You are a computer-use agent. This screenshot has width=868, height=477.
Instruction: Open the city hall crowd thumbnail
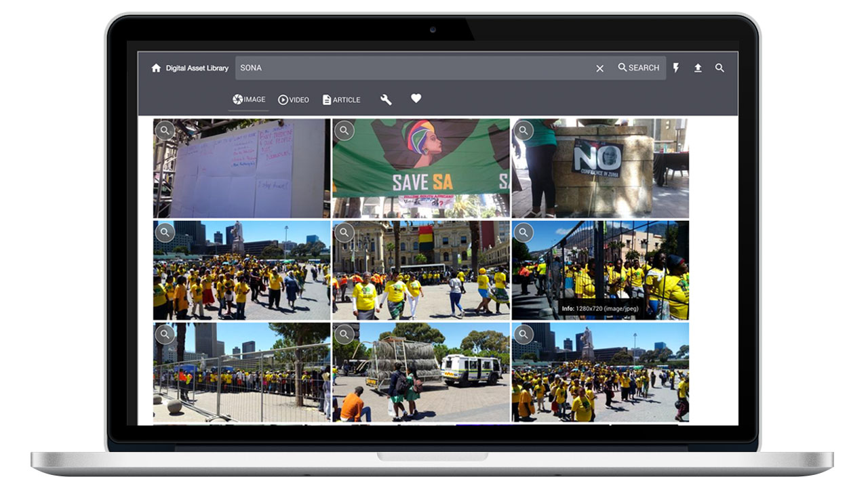coord(421,270)
